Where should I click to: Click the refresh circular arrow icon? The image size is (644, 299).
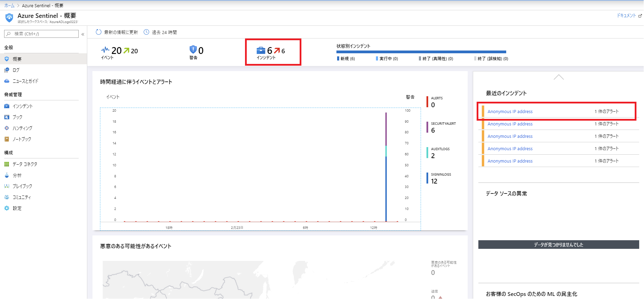pyautogui.click(x=99, y=32)
